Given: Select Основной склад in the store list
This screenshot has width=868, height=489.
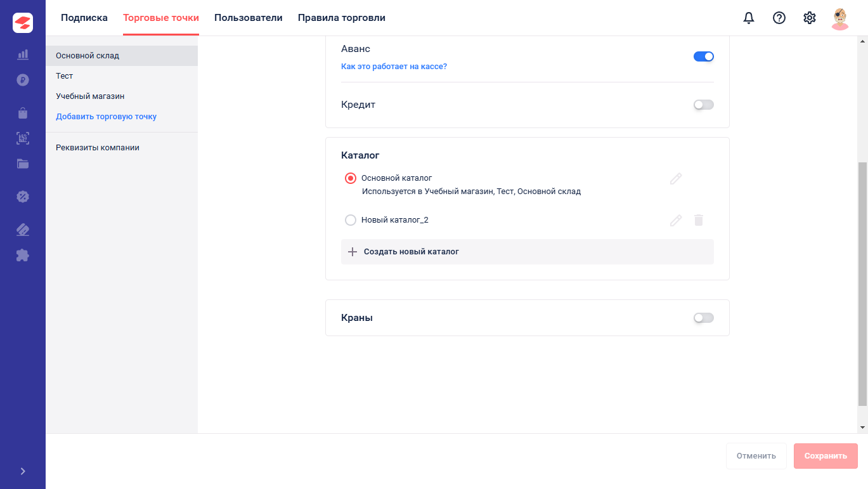Looking at the screenshot, I should tap(122, 56).
